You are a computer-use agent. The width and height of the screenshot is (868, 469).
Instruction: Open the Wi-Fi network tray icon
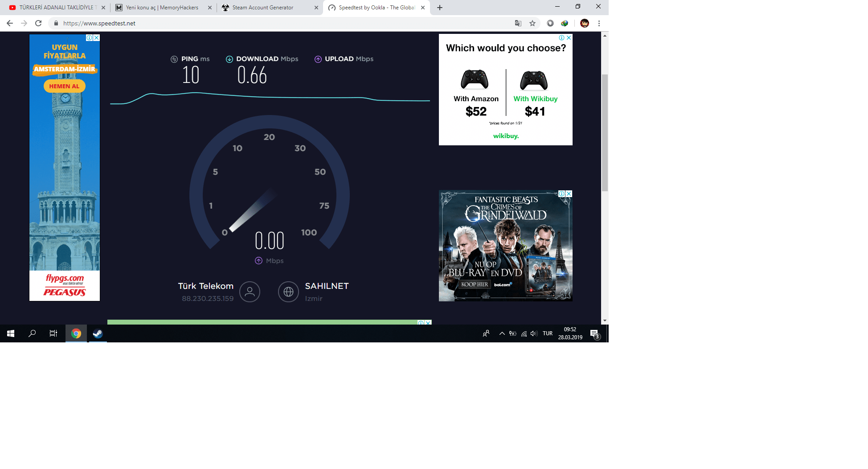pos(524,333)
